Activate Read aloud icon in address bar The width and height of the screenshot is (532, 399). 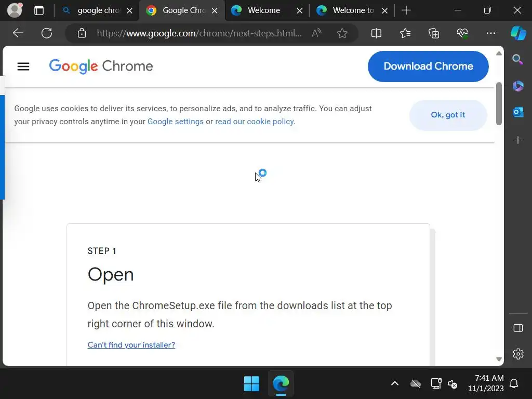(316, 33)
